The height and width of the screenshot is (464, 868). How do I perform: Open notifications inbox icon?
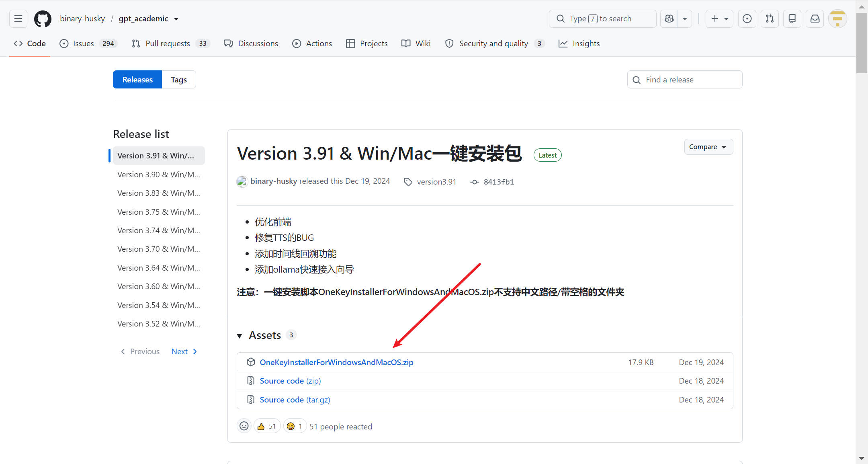815,18
